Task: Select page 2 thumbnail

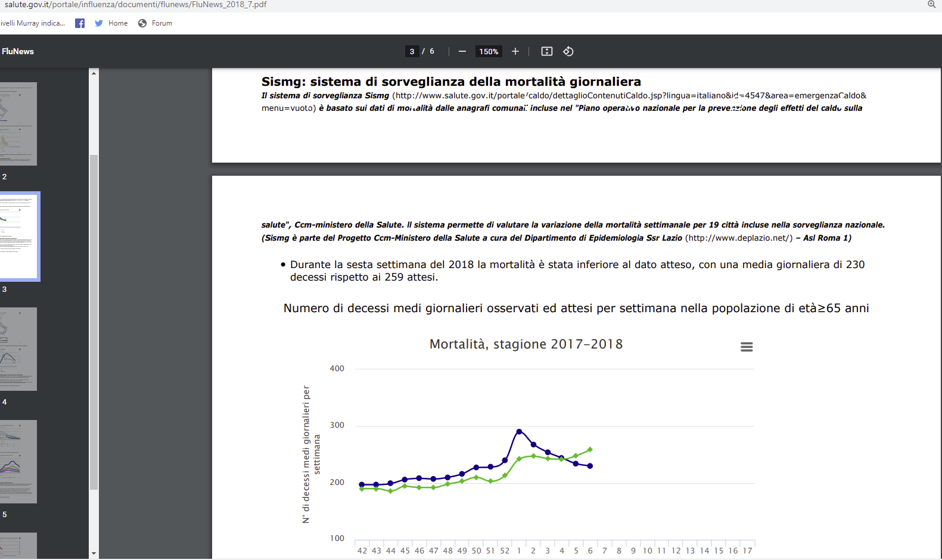Action: point(18,124)
